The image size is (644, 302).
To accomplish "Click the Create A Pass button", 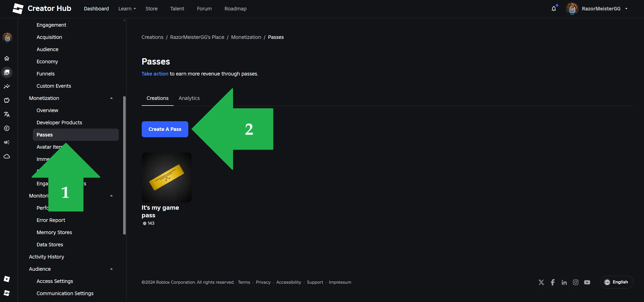I will point(165,129).
